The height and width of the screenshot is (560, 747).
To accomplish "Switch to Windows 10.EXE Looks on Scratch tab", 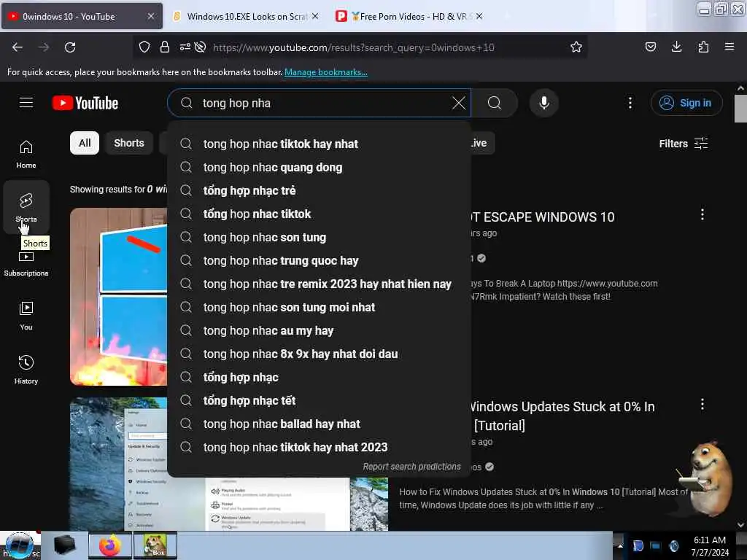I will pos(247,16).
